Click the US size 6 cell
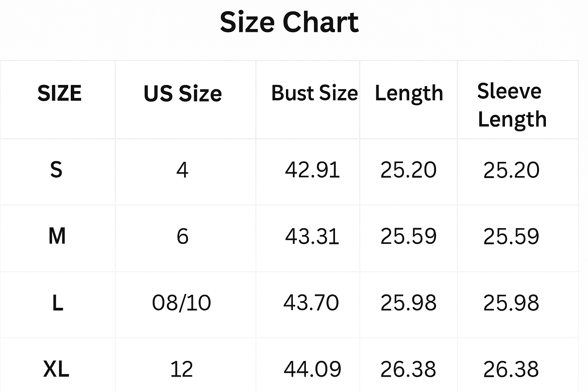 tap(183, 236)
